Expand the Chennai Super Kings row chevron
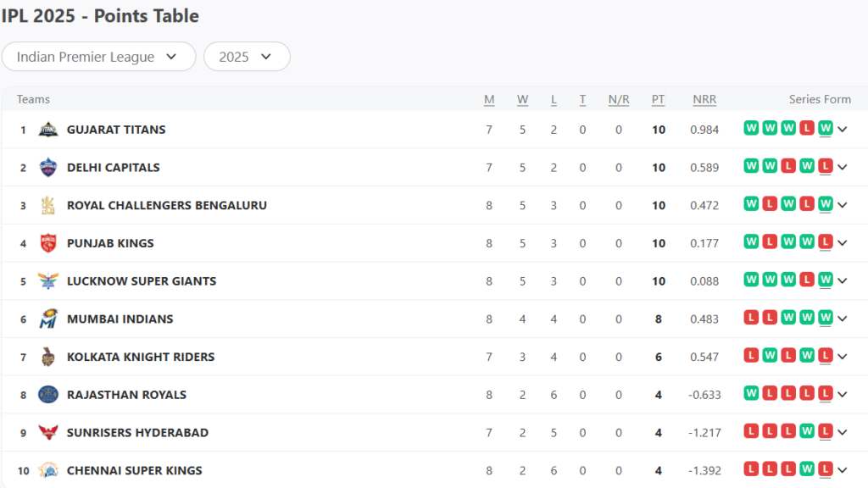This screenshot has height=488, width=868. tap(840, 470)
